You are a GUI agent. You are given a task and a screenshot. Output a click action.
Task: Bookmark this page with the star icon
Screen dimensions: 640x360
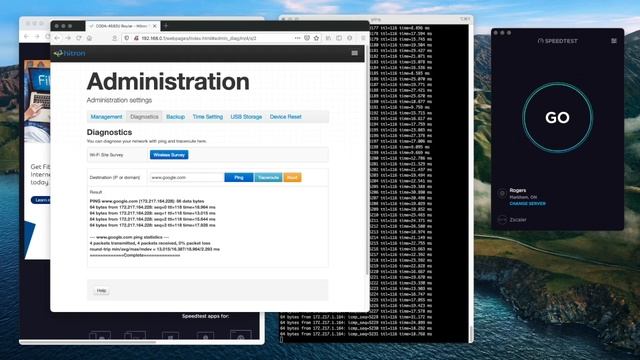pos(316,38)
